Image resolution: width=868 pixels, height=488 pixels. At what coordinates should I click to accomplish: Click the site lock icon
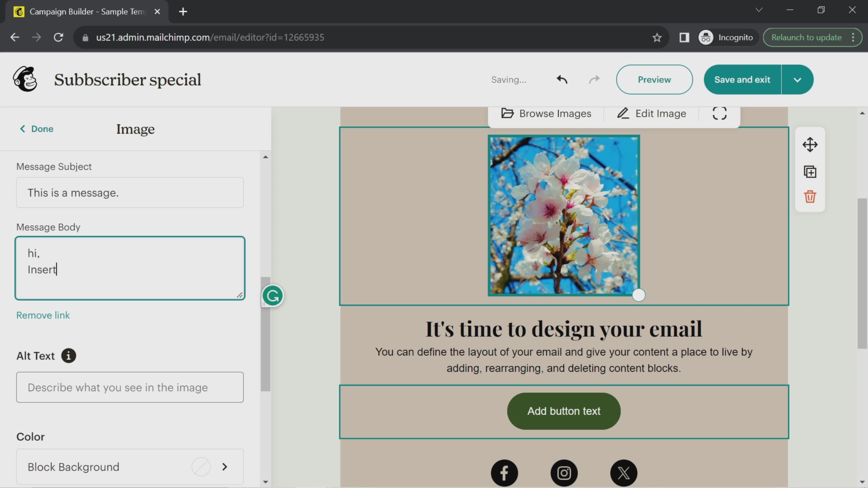85,37
